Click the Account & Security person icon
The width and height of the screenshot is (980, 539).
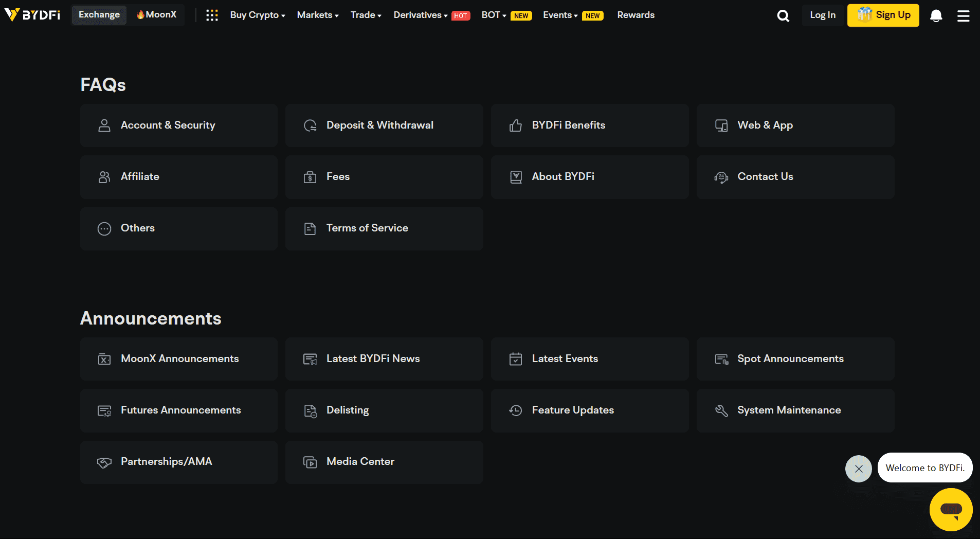pyautogui.click(x=104, y=125)
